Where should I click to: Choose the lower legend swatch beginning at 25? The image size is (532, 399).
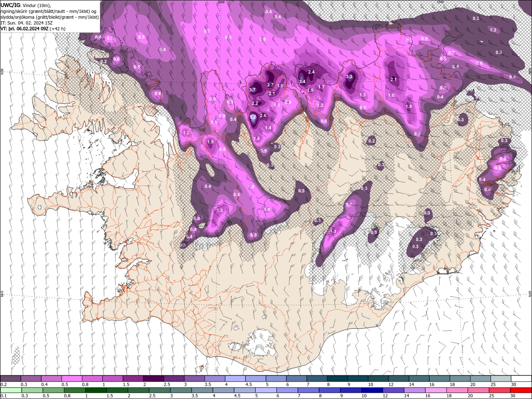[499, 390]
